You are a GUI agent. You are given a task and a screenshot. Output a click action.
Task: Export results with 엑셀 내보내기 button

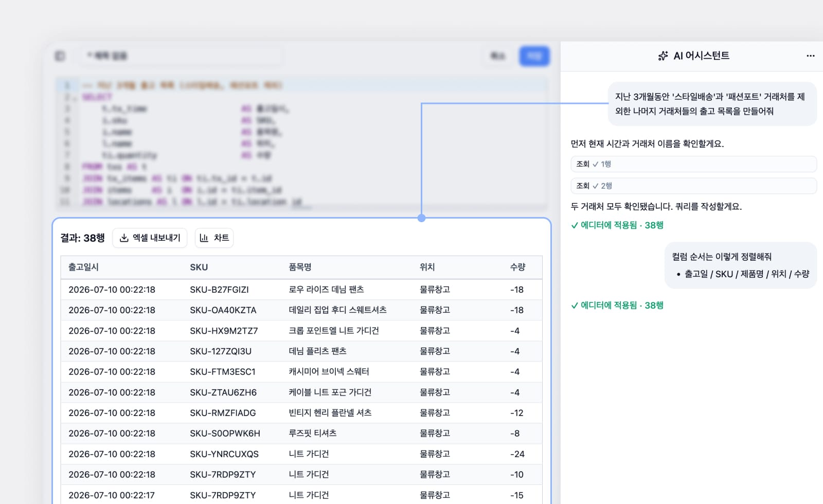point(150,238)
